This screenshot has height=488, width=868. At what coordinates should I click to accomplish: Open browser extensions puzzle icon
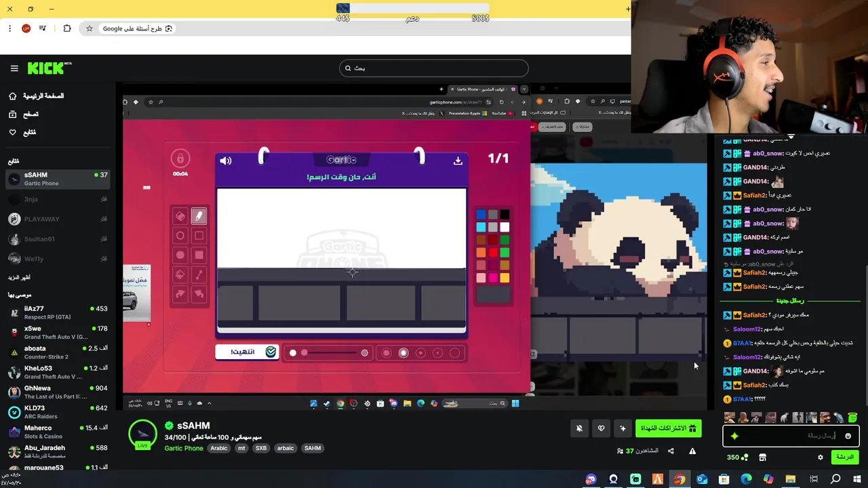coord(66,28)
